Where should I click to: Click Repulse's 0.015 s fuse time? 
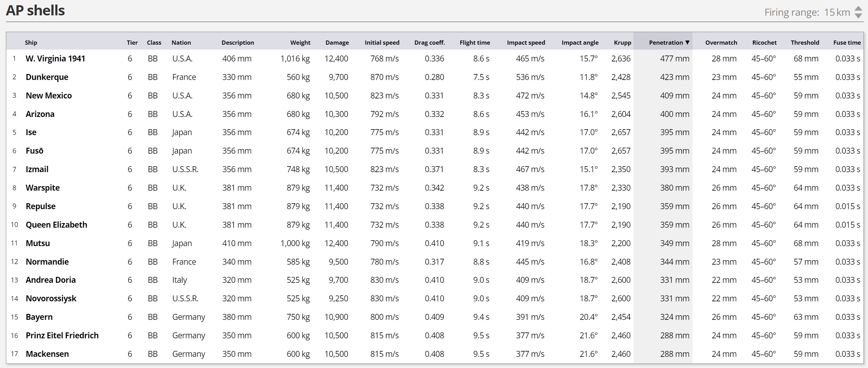point(848,206)
